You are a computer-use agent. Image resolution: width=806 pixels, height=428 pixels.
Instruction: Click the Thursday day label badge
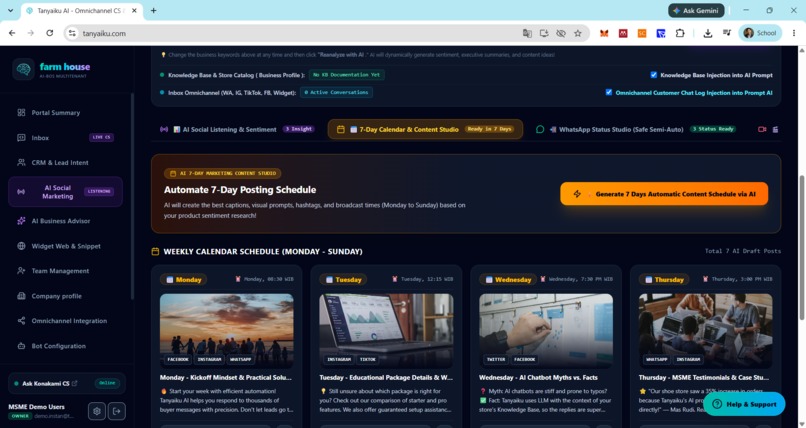pos(664,280)
